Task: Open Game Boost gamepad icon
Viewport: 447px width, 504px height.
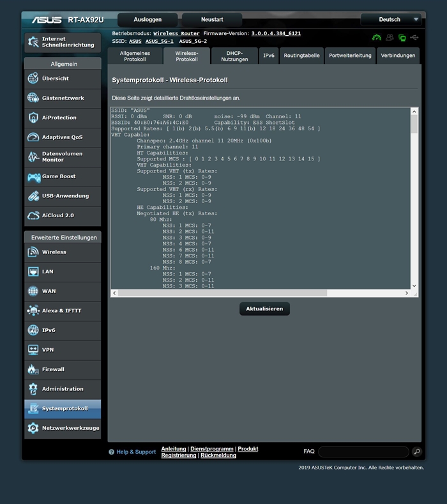Action: pyautogui.click(x=34, y=176)
